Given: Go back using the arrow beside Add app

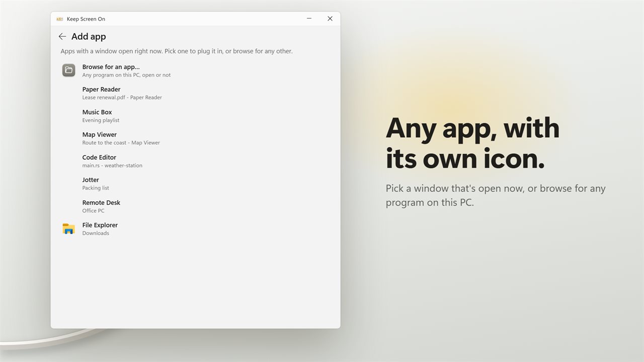Looking at the screenshot, I should tap(62, 36).
